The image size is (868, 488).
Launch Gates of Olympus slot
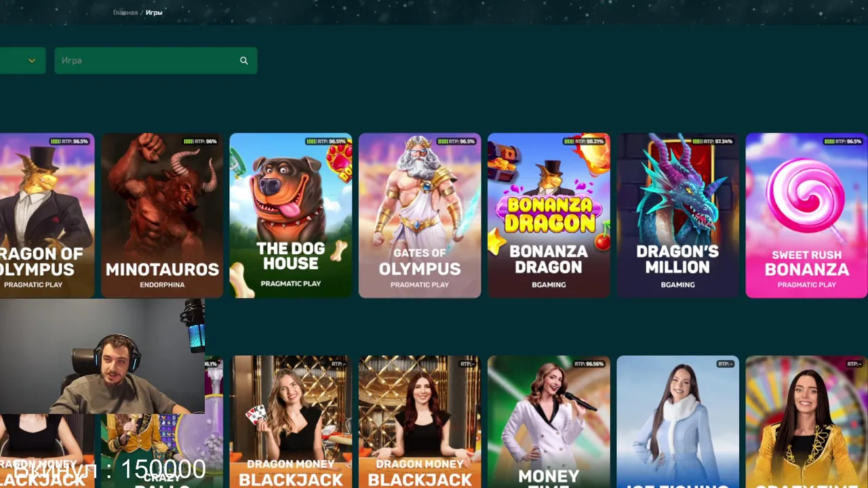[420, 216]
